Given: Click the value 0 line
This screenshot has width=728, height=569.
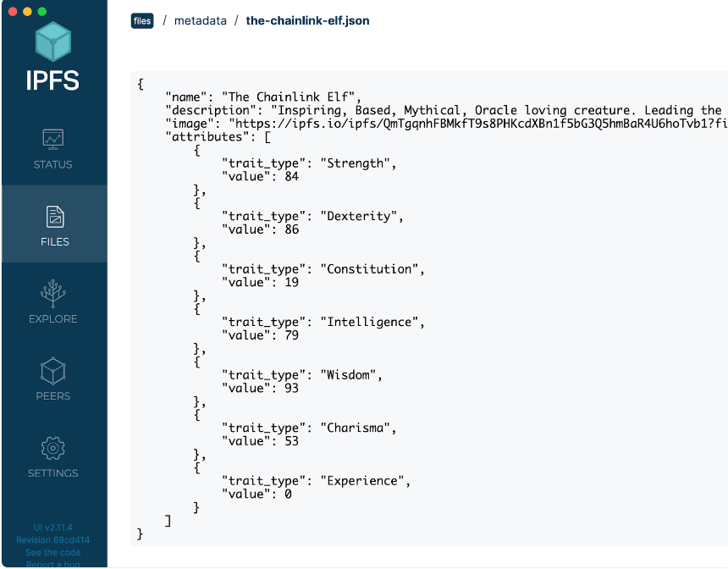Looking at the screenshot, I should [256, 494].
